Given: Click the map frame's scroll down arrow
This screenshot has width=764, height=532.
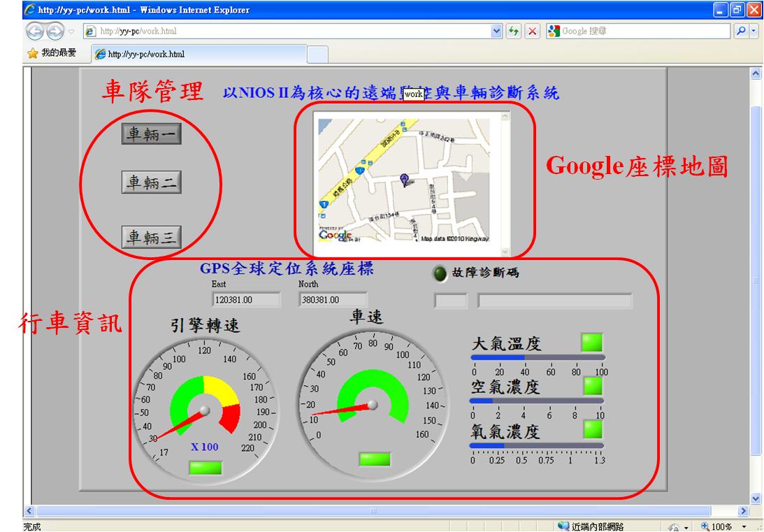Looking at the screenshot, I should 505,252.
